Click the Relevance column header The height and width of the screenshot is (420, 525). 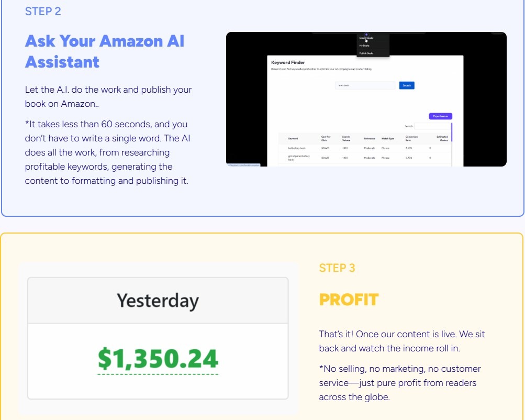pos(370,139)
